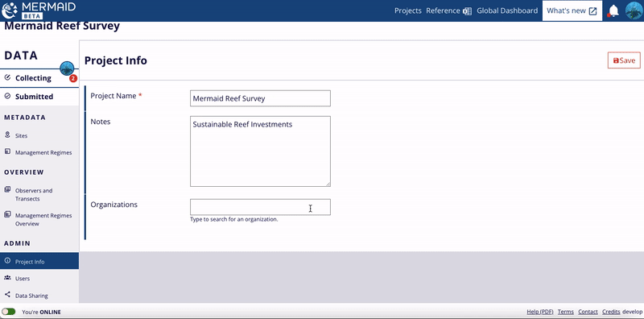Click into the Notes text area
The height and width of the screenshot is (319, 644).
tap(260, 151)
